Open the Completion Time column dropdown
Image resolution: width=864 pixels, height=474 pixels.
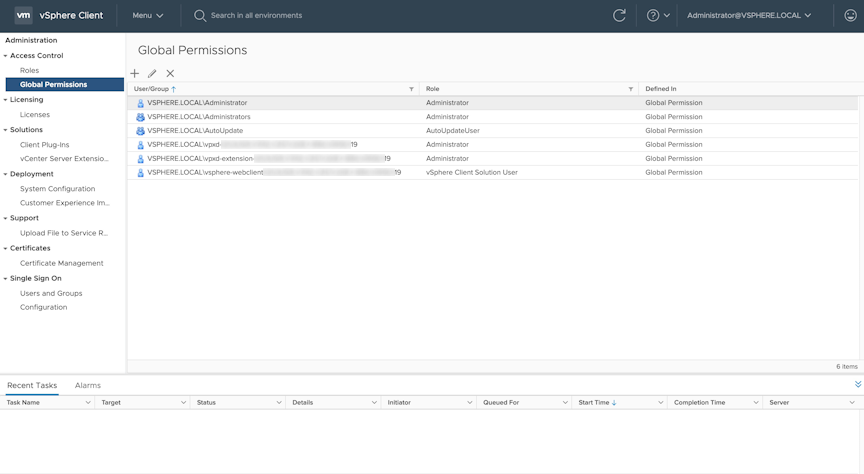(756, 402)
